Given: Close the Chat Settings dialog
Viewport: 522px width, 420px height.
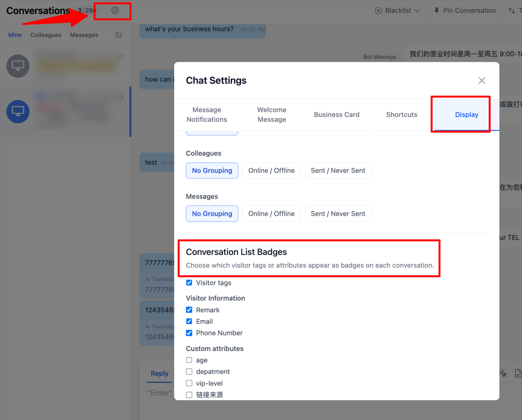Looking at the screenshot, I should [x=482, y=80].
